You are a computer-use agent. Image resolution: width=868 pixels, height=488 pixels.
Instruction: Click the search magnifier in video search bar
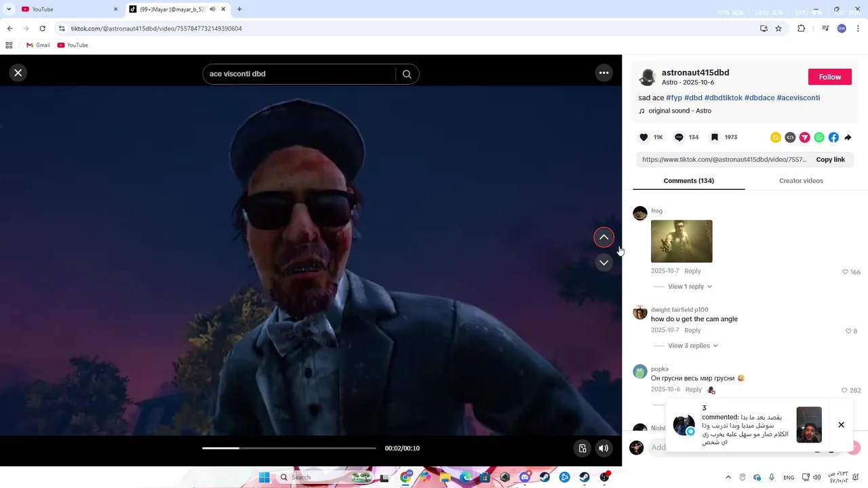(407, 74)
